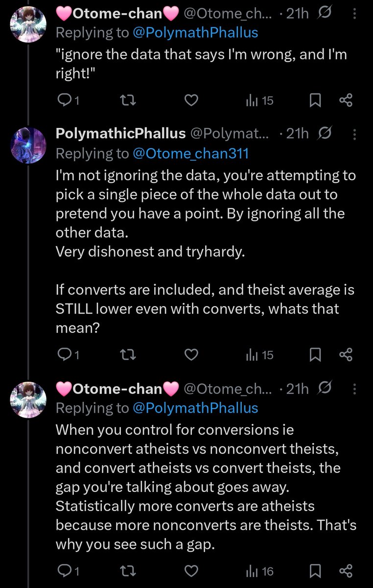Reply to Otome-chan's first tweet

click(69, 100)
